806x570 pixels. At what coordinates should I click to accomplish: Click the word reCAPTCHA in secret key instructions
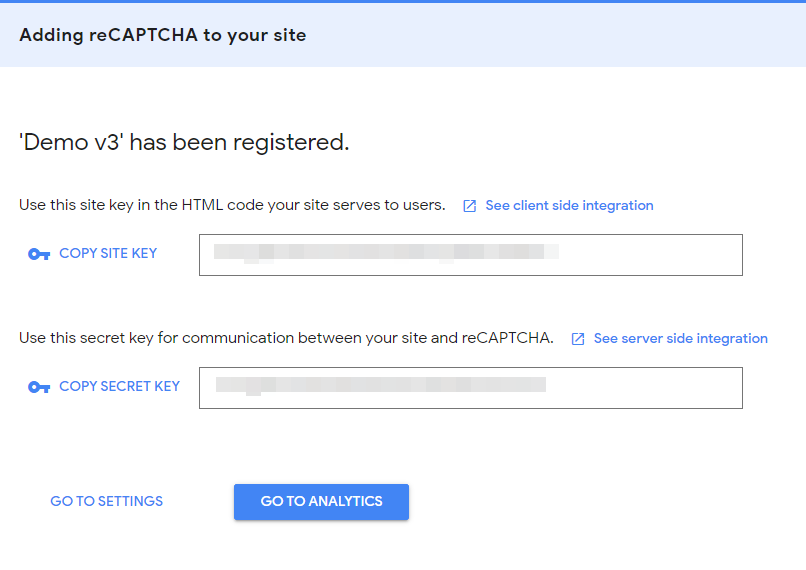(506, 338)
